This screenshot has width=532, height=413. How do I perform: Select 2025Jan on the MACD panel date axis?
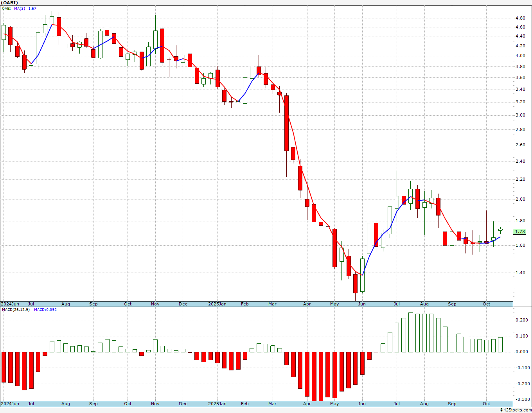tap(217, 404)
